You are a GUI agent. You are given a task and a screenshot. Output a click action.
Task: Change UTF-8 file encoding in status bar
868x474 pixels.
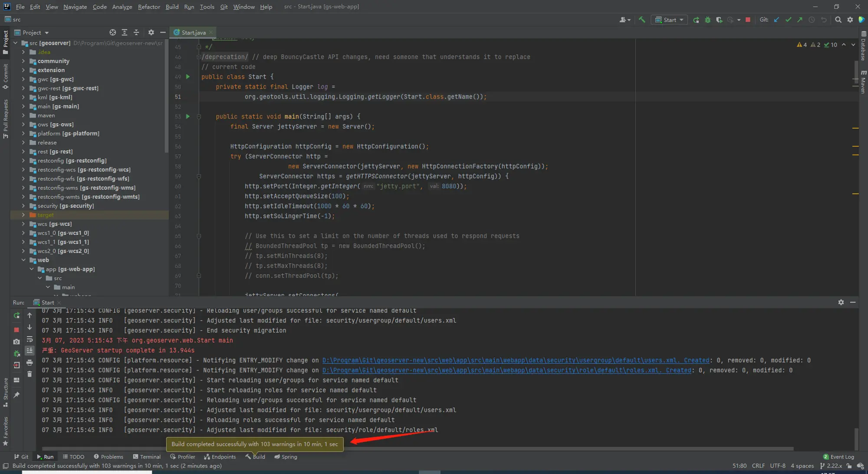click(777, 466)
